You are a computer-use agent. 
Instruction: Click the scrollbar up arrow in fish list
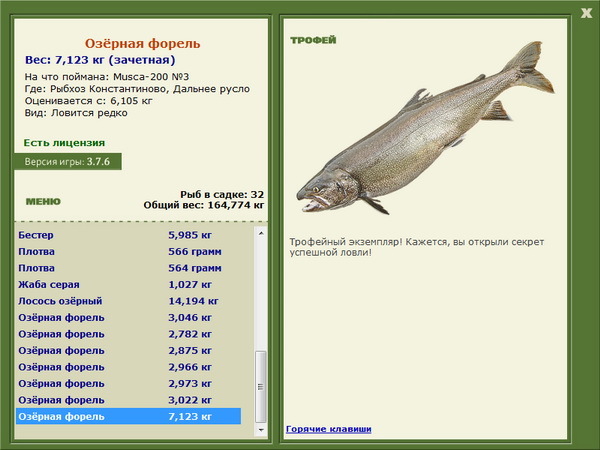[x=261, y=233]
